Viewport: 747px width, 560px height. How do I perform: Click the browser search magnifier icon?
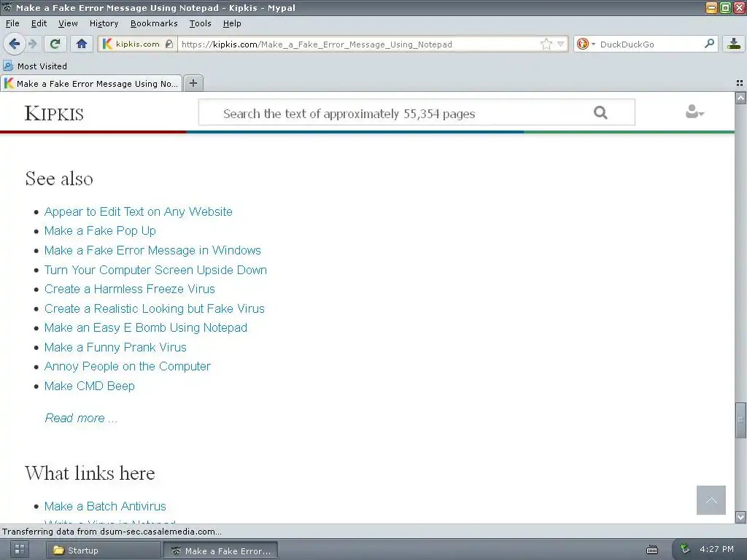[709, 44]
